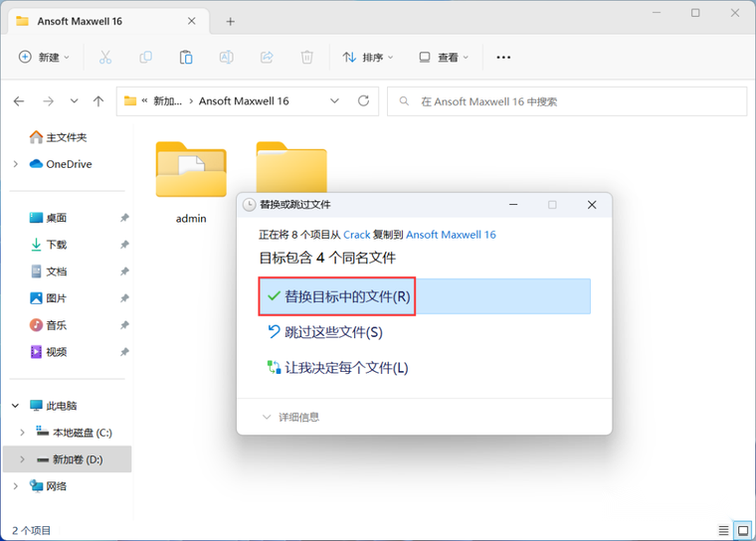Click the pin icon beside 音乐
The width and height of the screenshot is (756, 541).
click(x=124, y=325)
